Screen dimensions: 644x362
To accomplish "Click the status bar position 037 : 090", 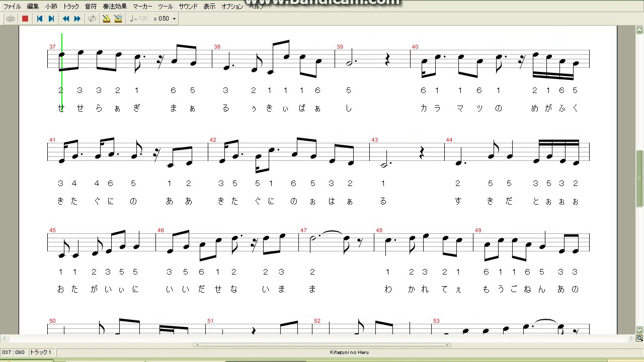I will (14, 352).
